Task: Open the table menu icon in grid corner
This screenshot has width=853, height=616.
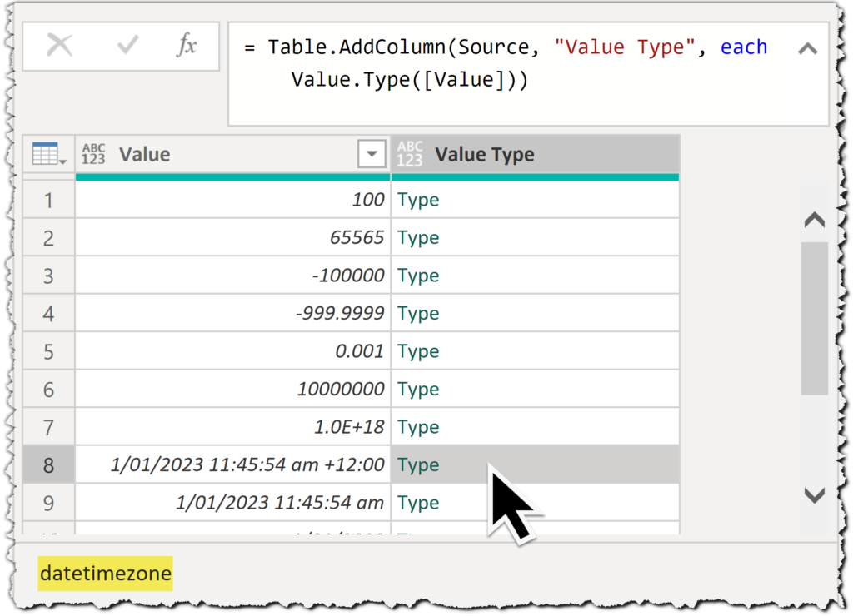Action: click(48, 154)
